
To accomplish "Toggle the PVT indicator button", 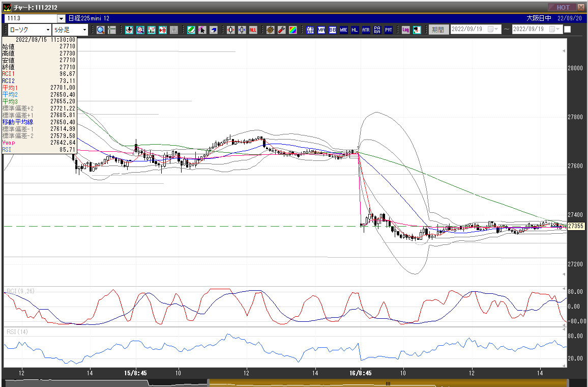I will [389, 30].
